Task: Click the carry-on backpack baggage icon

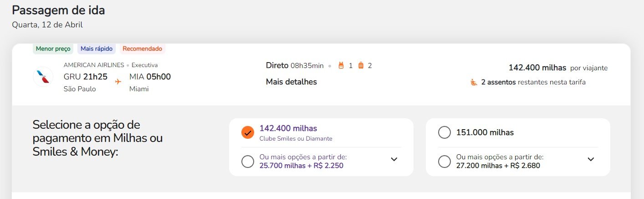Action: click(341, 65)
